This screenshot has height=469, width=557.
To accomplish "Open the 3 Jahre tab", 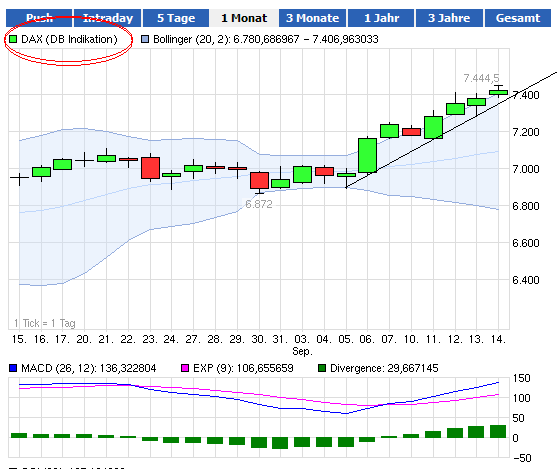I will 449,18.
